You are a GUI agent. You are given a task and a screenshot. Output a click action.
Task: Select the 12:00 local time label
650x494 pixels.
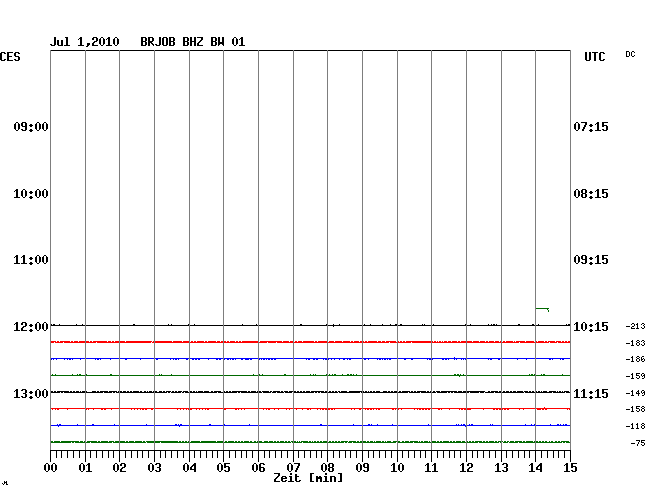coord(31,327)
